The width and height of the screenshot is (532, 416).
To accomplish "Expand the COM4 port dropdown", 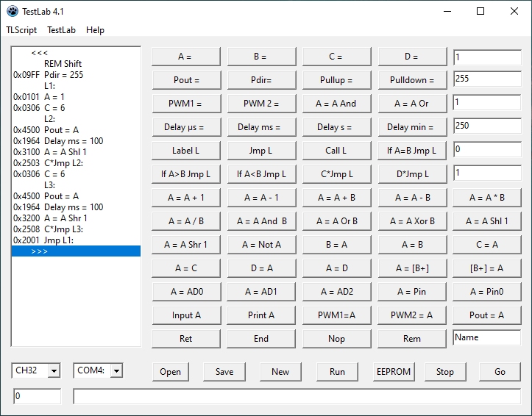I will pos(116,371).
